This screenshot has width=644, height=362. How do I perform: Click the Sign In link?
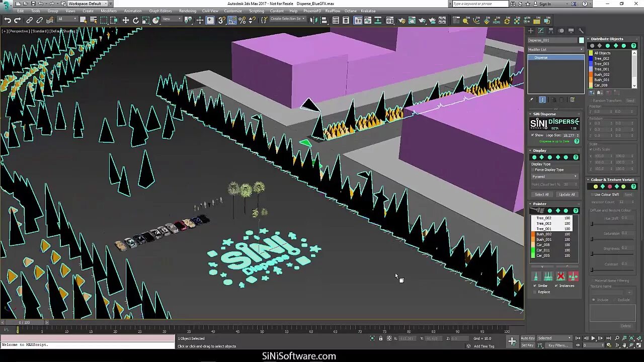(x=545, y=4)
